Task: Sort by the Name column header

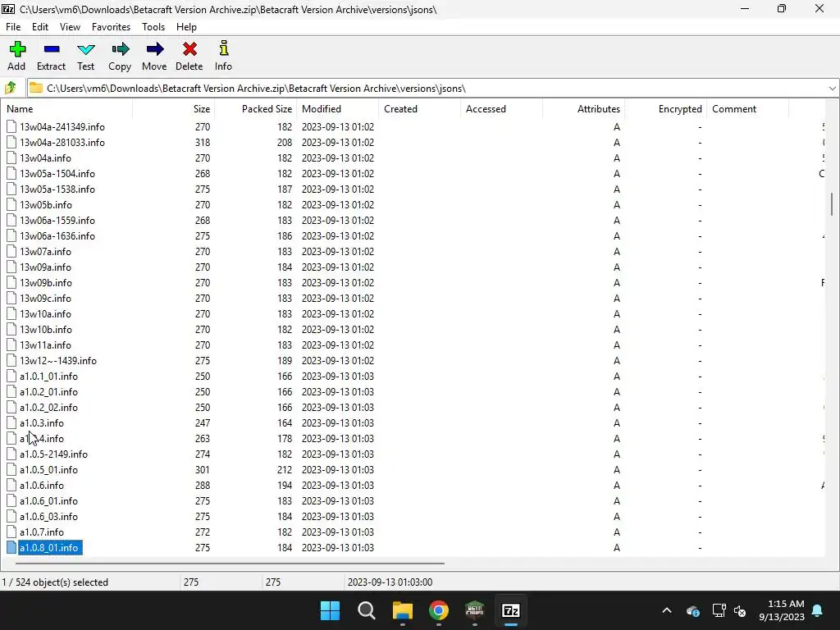Action: [x=67, y=109]
